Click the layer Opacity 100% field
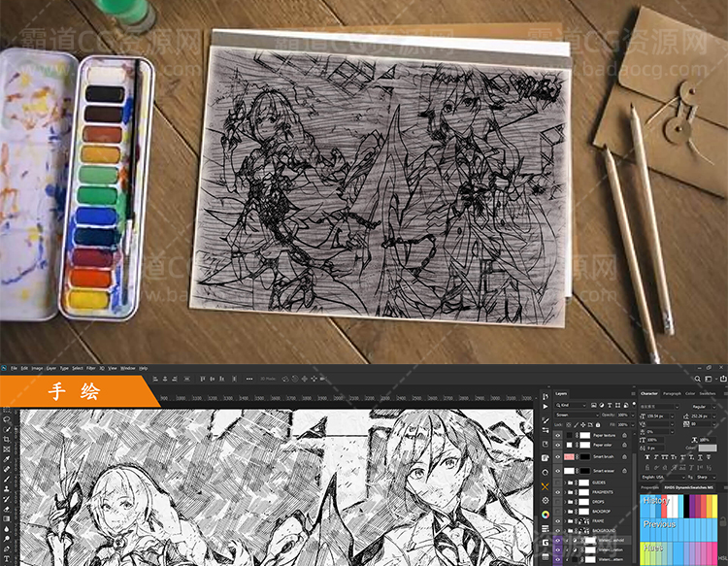The width and height of the screenshot is (728, 566). (x=623, y=416)
